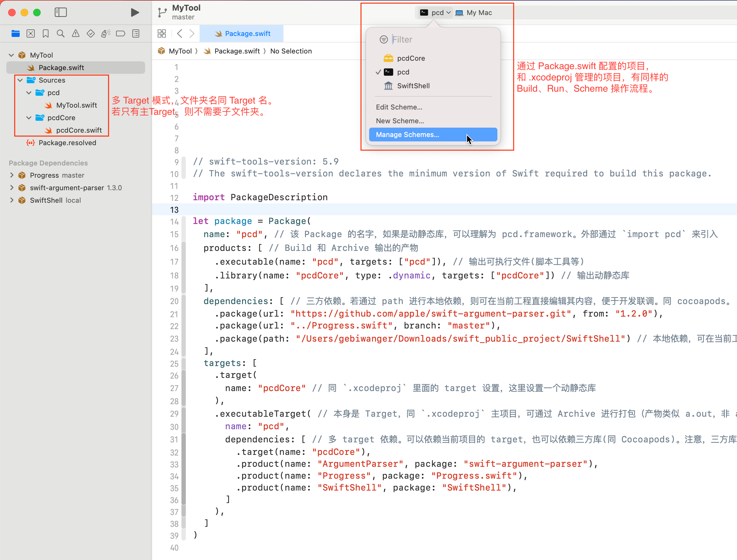Click MyTool in the jump bar
The height and width of the screenshot is (560, 737).
pyautogui.click(x=180, y=51)
